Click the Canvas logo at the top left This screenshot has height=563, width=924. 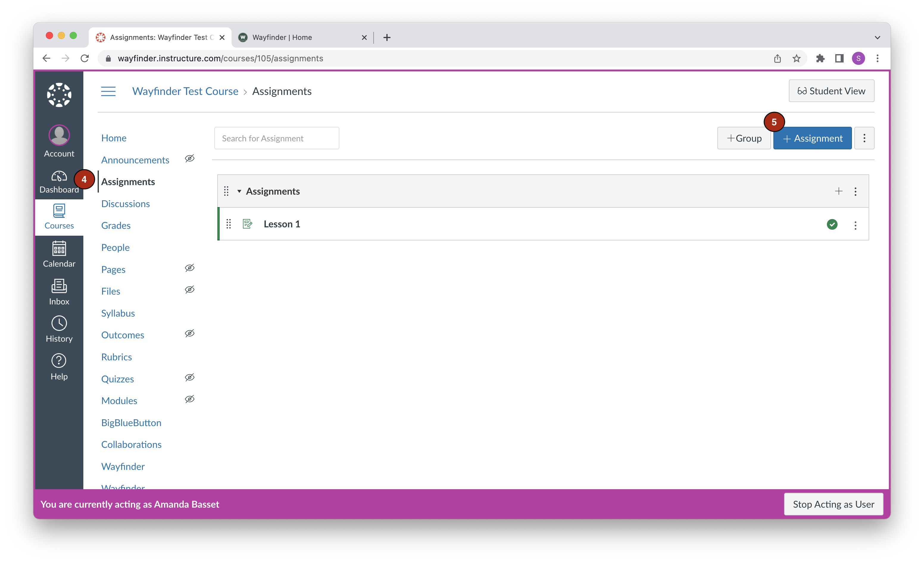point(59,95)
